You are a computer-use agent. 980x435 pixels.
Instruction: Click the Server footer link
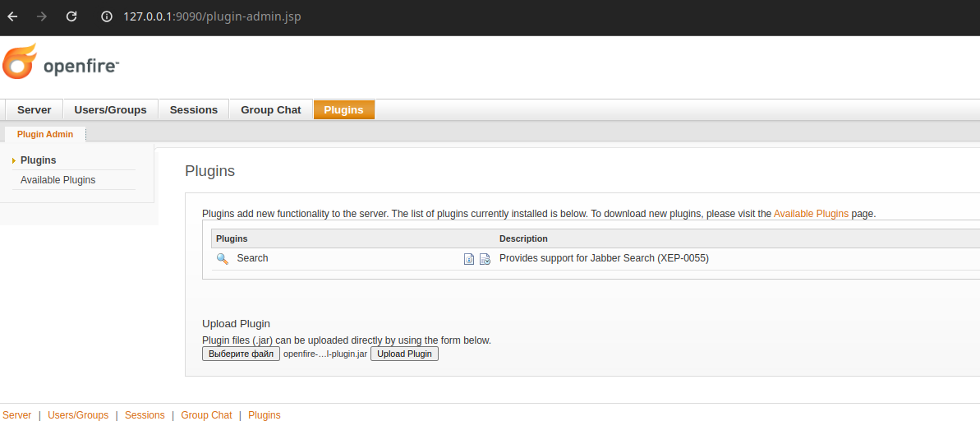point(17,415)
